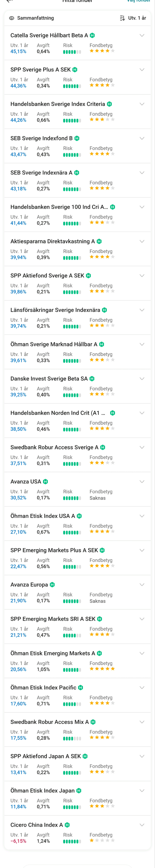The width and height of the screenshot is (155, 868).
Task: Click the Danske Invest Sverige Beta risk bar
Action: [x=72, y=395]
